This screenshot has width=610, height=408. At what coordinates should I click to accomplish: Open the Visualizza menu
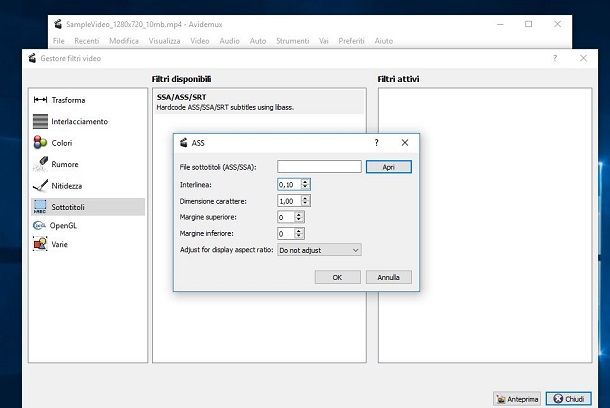click(x=164, y=41)
